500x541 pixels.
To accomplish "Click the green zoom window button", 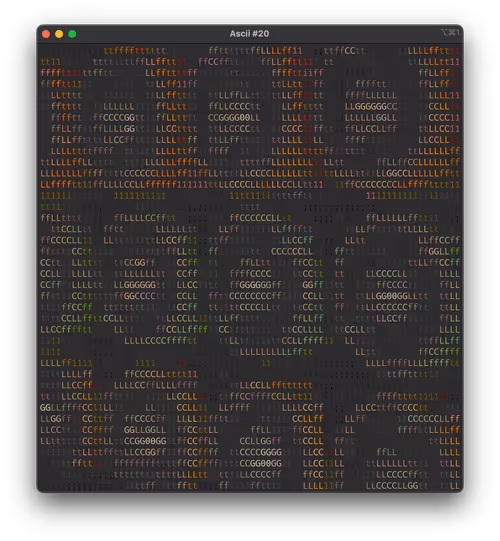I will [72, 34].
